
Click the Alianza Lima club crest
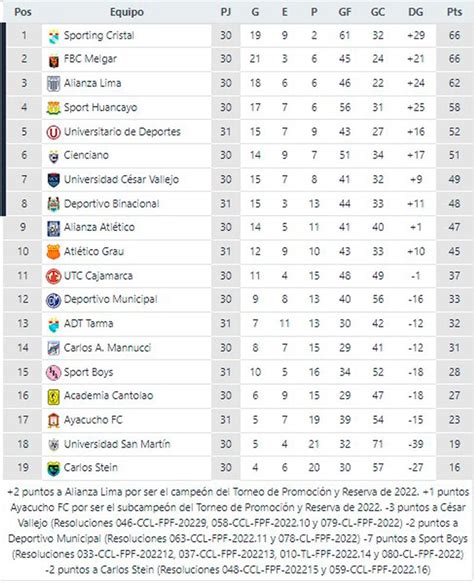pyautogui.click(x=54, y=84)
